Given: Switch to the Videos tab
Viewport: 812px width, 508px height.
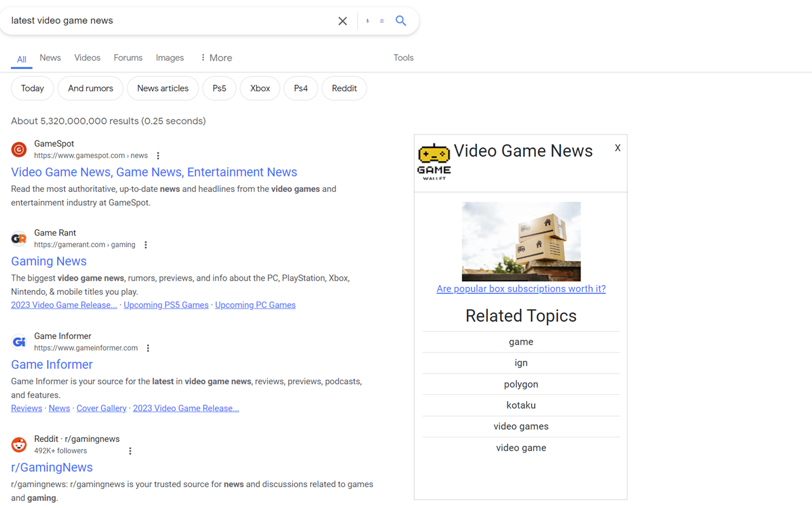Looking at the screenshot, I should click(88, 58).
